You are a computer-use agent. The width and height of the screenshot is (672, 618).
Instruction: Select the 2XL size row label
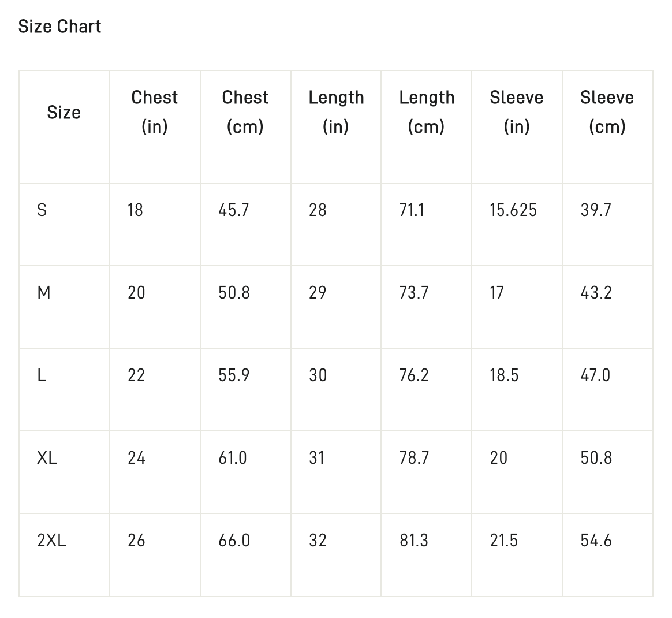52,541
